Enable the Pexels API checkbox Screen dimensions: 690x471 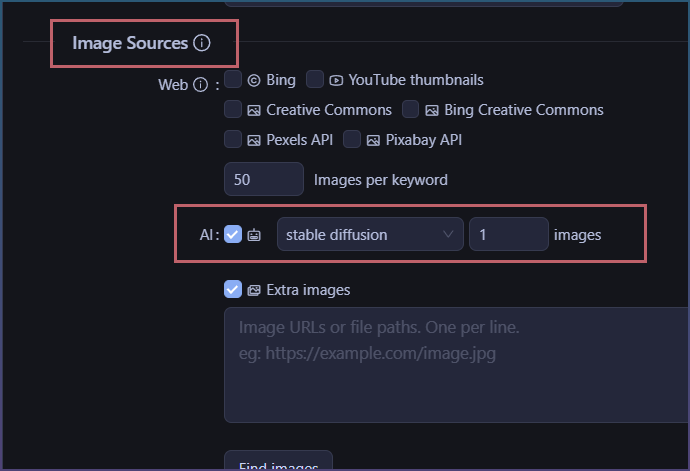click(x=233, y=139)
